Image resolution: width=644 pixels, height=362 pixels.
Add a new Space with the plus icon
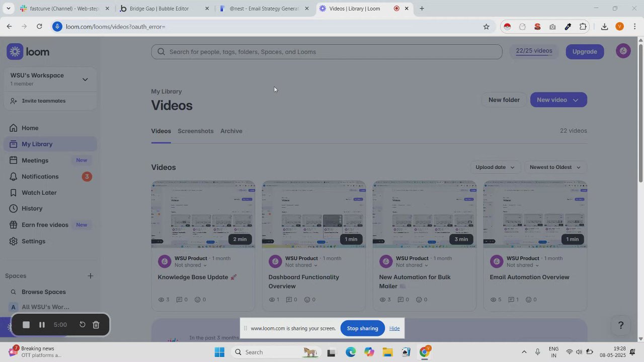coord(91,276)
